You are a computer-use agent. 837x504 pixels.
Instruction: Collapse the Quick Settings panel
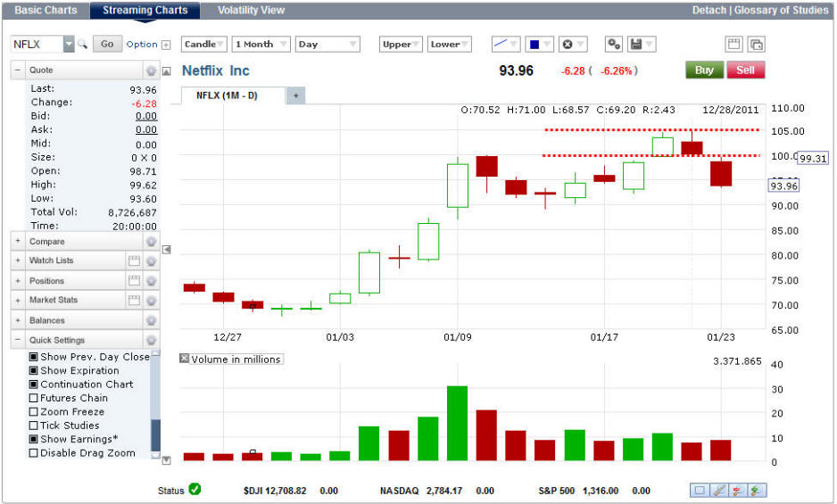18,340
